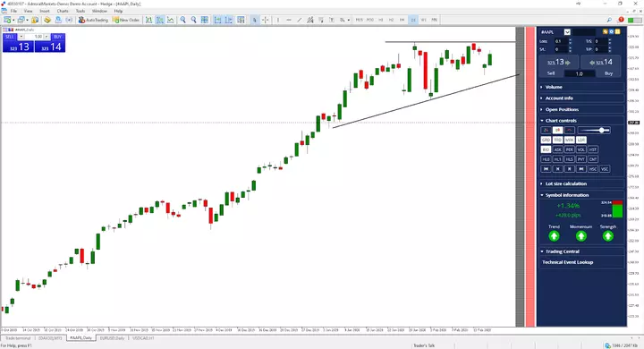Collapse the Chart controls section

coord(581,121)
